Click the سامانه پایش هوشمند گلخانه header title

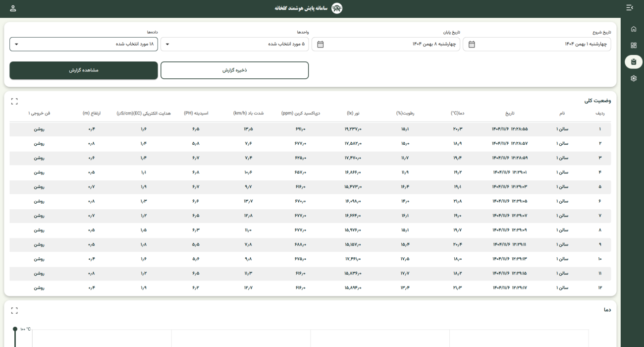tap(302, 8)
